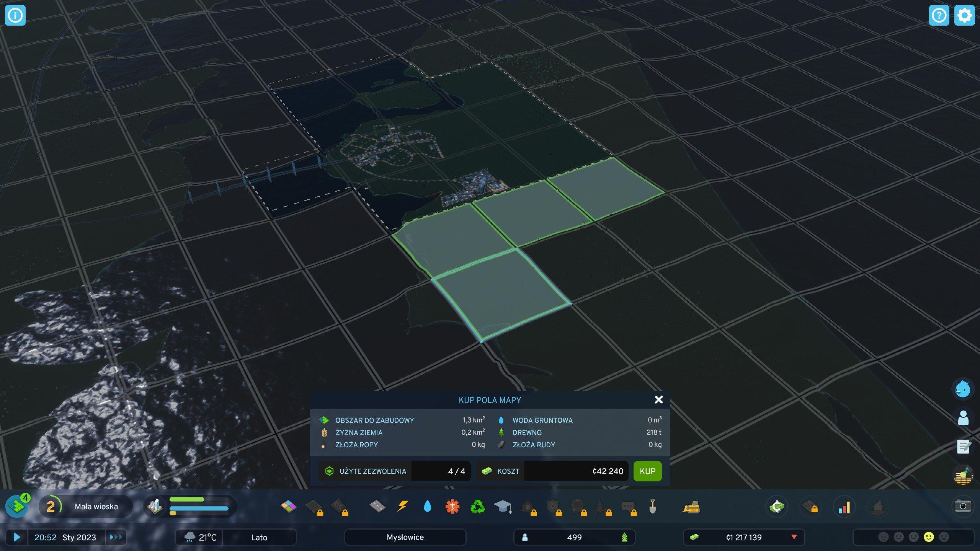
Task: Close the Kup Pola Mapy panel
Action: tap(658, 399)
